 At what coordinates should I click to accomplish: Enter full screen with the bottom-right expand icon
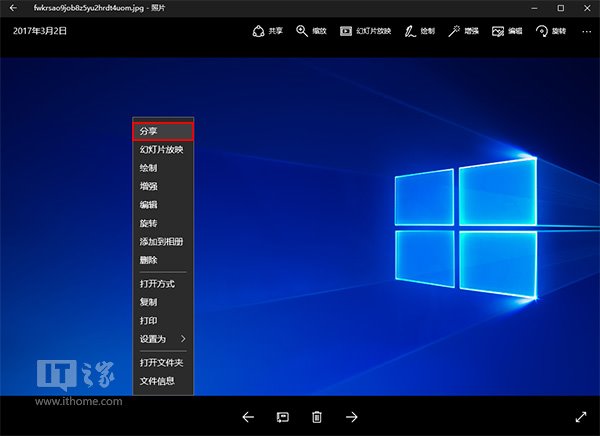point(581,417)
